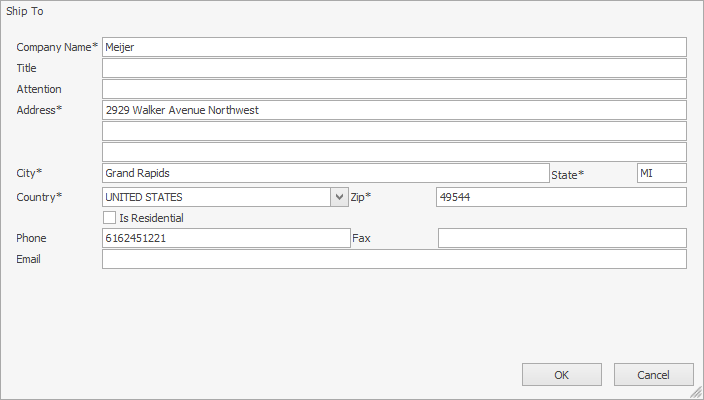Focus the empty Fax field
704x400 pixels.
click(562, 238)
